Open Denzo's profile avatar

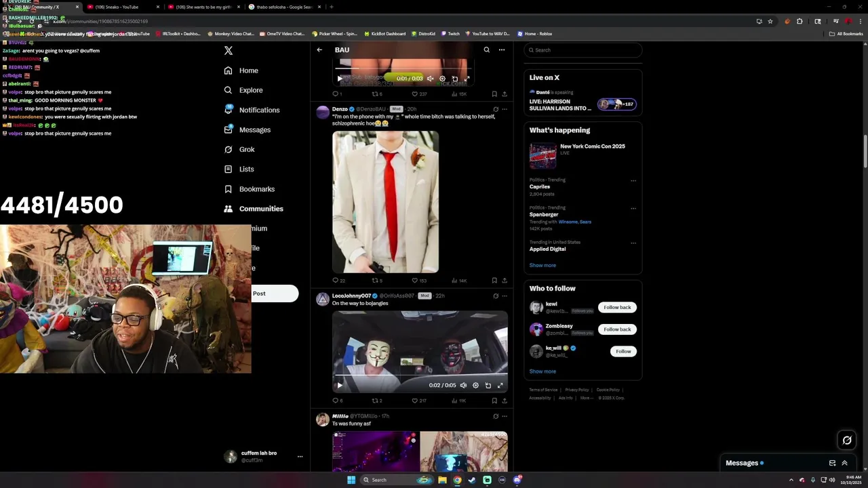tap(323, 112)
